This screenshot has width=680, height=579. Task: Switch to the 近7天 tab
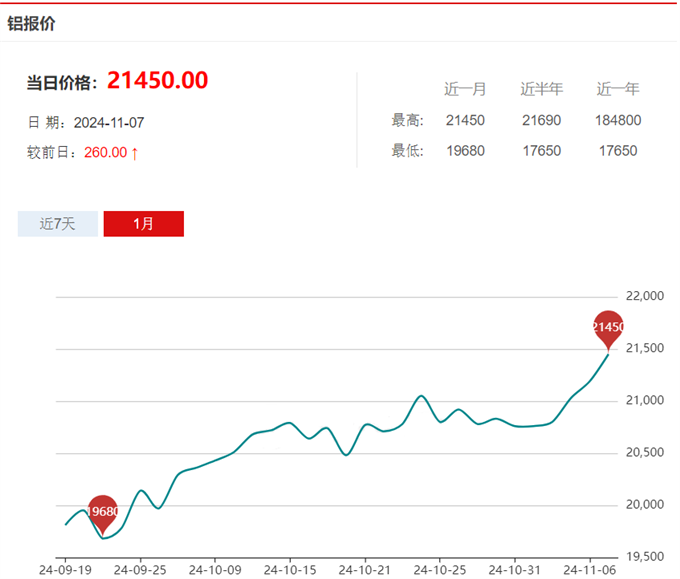point(58,224)
